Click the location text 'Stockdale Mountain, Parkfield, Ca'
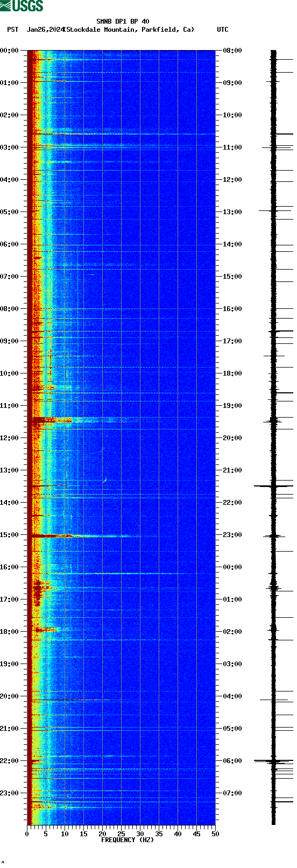Screen dimensions: 297x868 tap(129, 30)
